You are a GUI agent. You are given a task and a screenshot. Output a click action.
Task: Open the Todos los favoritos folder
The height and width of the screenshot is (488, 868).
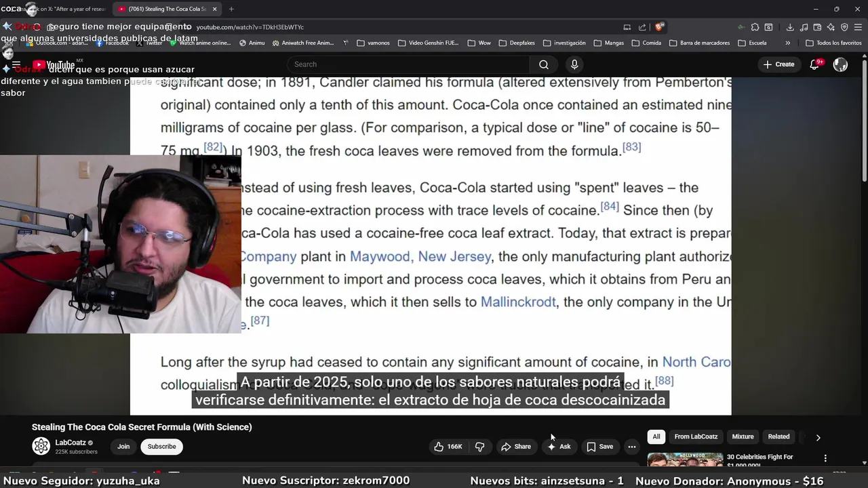pyautogui.click(x=833, y=43)
